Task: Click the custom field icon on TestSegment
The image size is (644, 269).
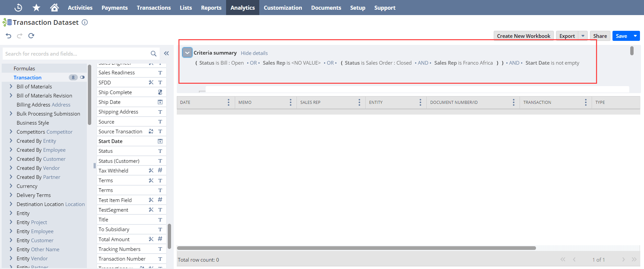Action: click(151, 210)
